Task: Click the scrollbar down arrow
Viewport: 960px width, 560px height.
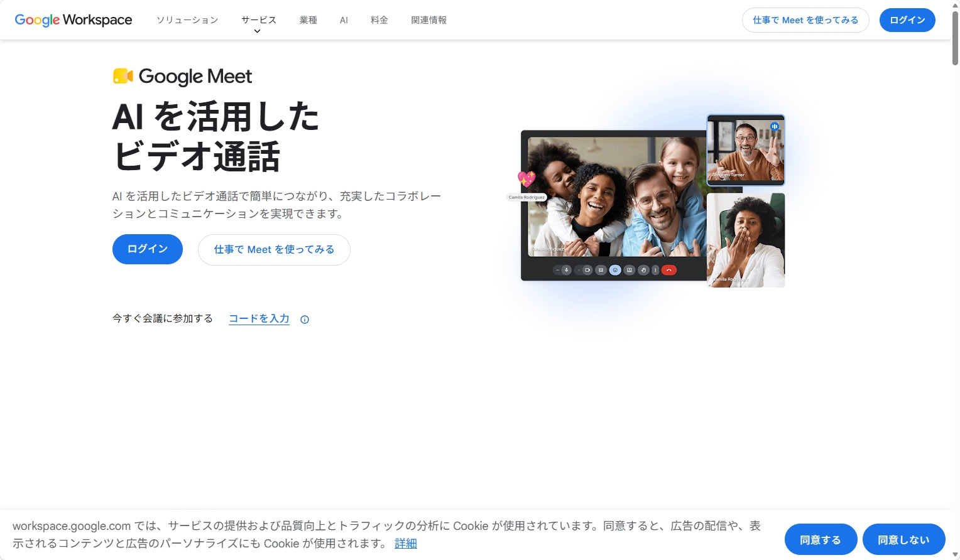Action: click(x=955, y=556)
